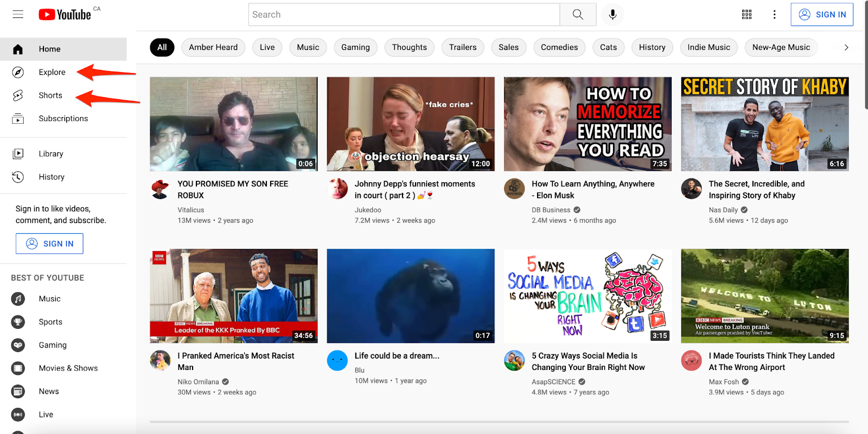Open 'Life could be a dream...' title
This screenshot has height=434, width=868.
tap(397, 356)
